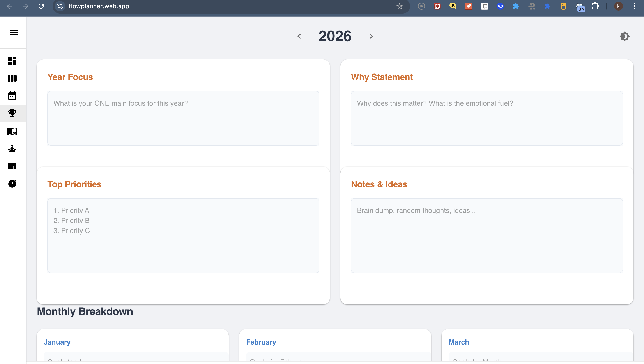Open the layout panel icon near sidebar bottom

(12, 166)
